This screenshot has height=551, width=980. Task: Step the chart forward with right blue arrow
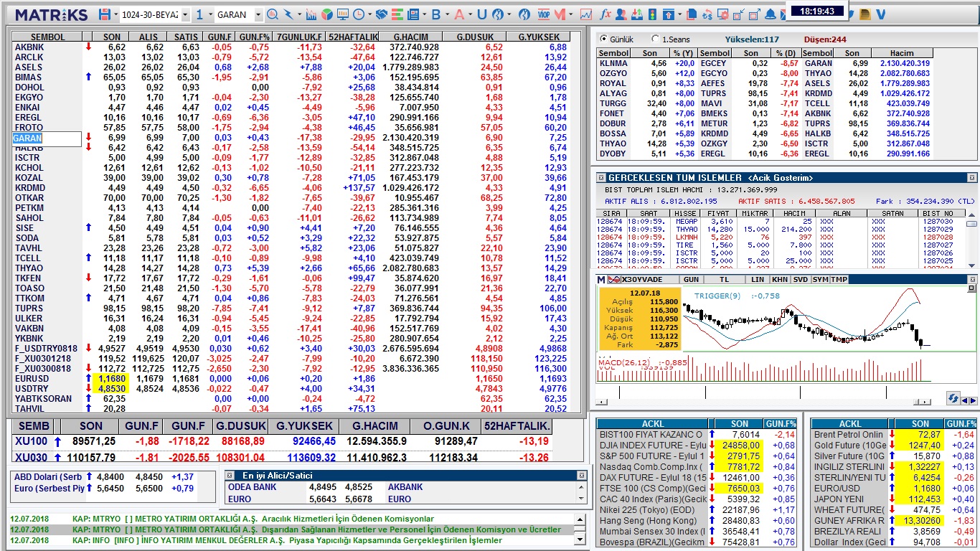[972, 400]
